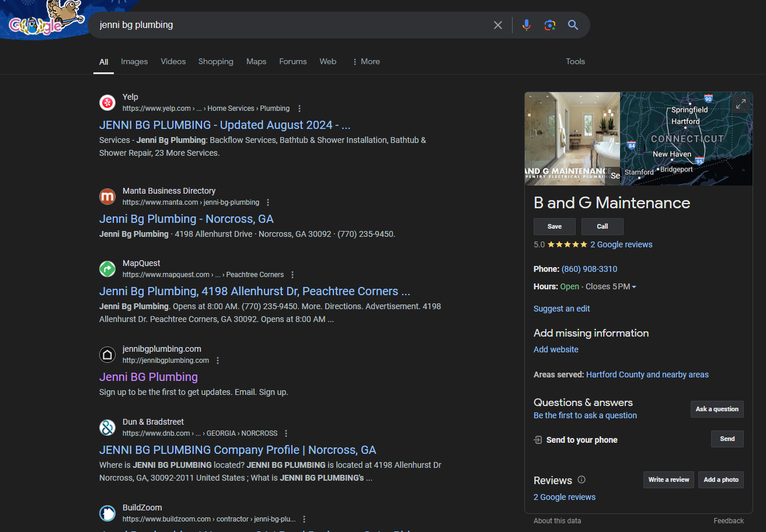Open the 2 Google reviews link beside stars
The height and width of the screenshot is (532, 766).
click(621, 244)
